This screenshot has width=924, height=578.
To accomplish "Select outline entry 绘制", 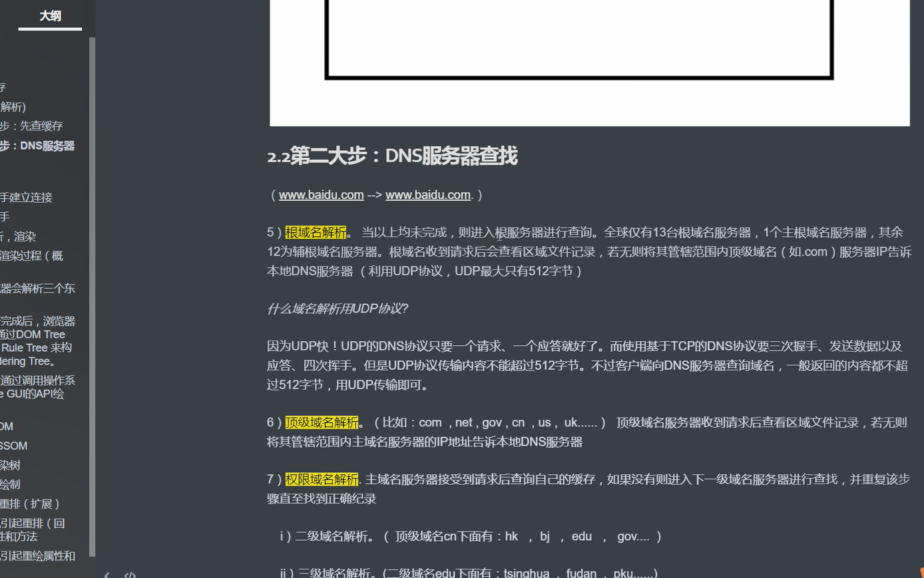I will pyautogui.click(x=11, y=484).
